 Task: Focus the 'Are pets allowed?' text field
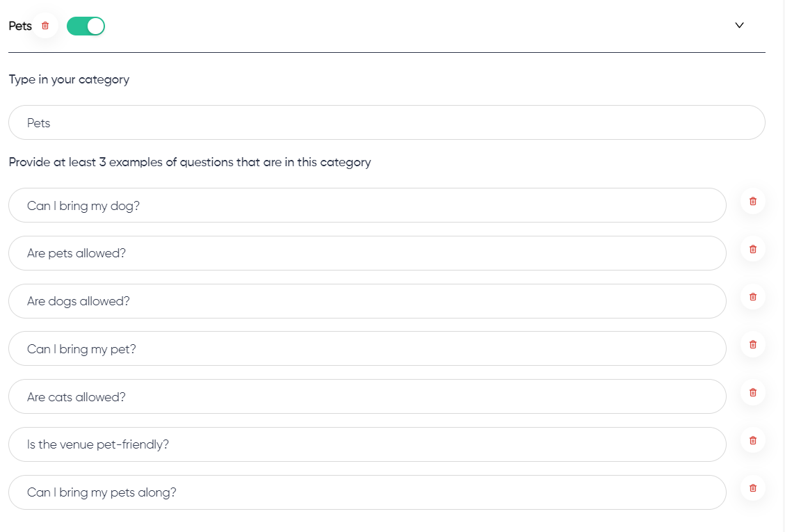367,253
